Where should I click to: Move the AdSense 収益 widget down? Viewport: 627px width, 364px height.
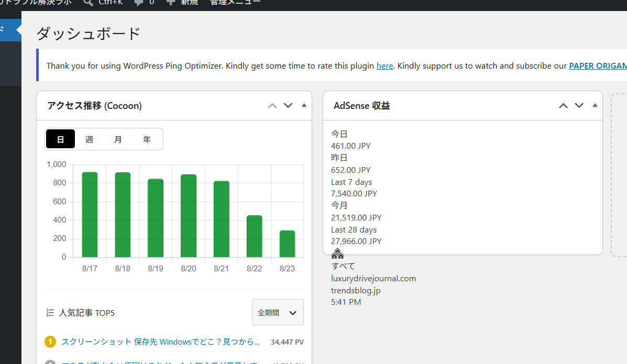click(x=579, y=106)
